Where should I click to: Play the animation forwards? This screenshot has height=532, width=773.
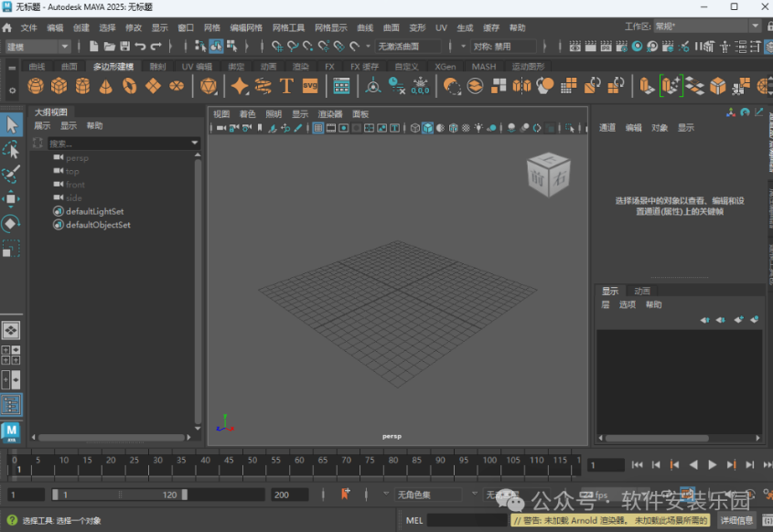coord(712,464)
